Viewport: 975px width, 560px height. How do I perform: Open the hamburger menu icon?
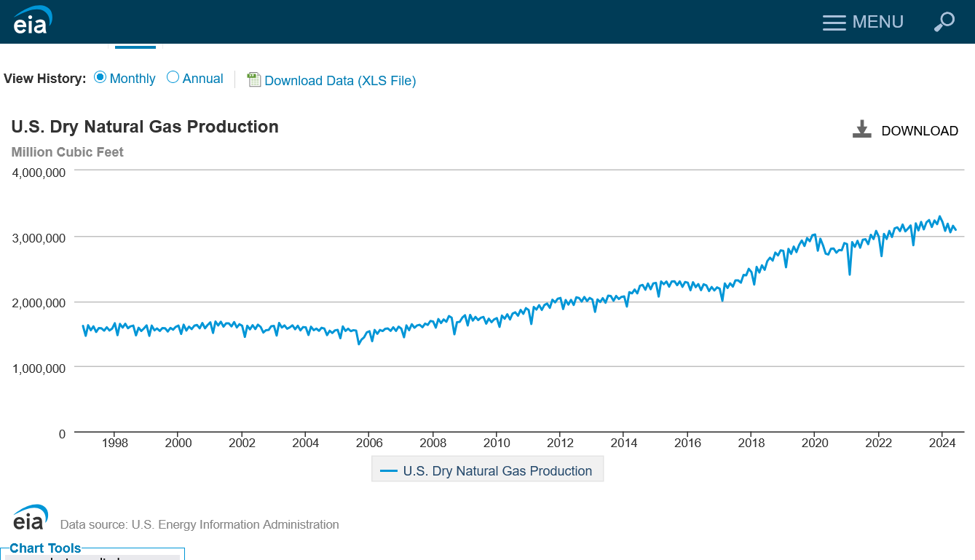pos(834,23)
